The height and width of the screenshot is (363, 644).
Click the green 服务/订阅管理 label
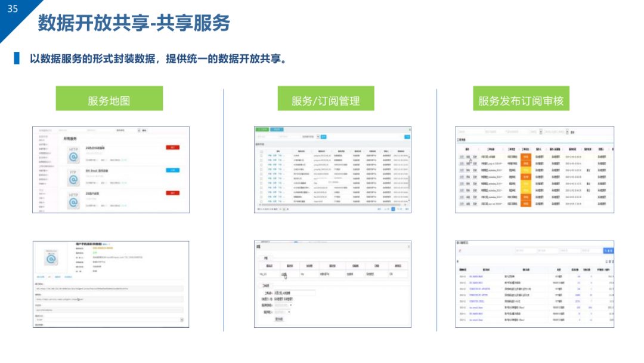[326, 99]
